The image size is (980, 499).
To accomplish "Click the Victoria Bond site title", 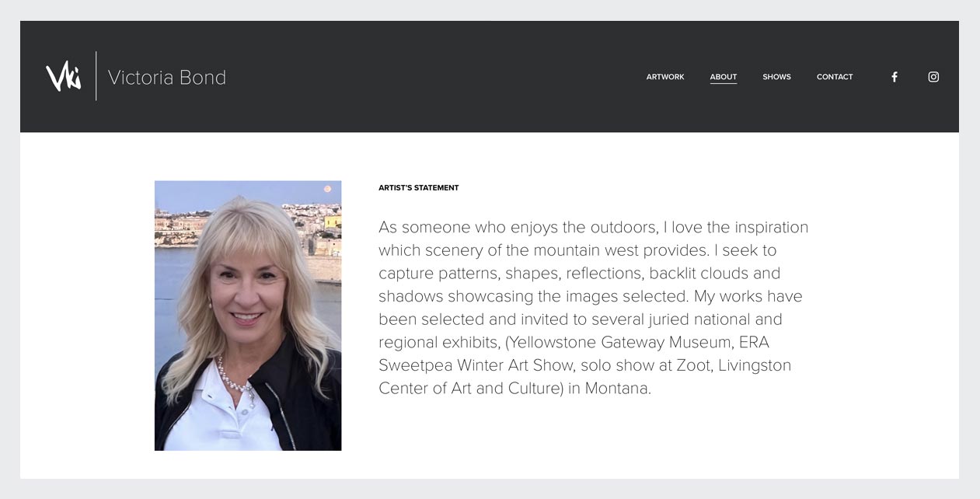I will point(167,77).
